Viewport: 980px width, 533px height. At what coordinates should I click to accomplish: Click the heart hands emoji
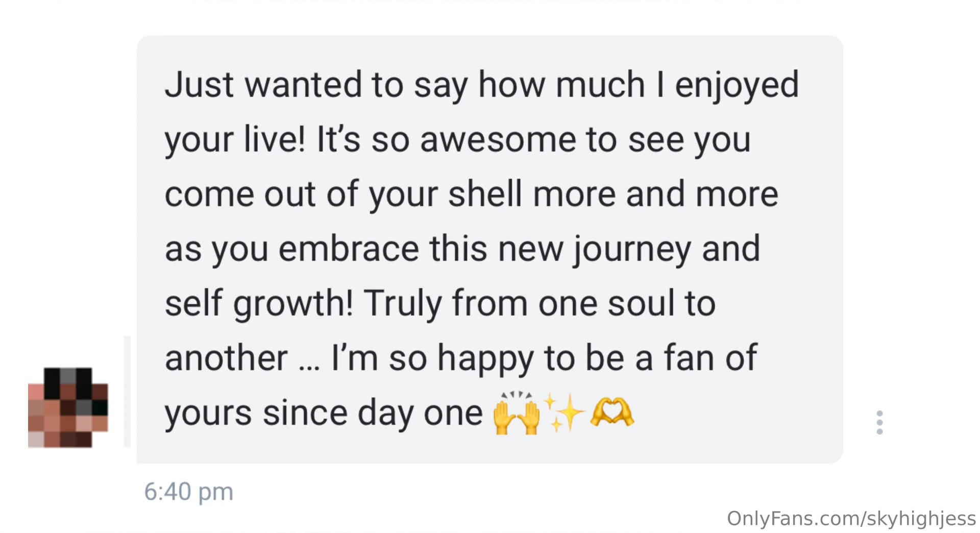coord(612,413)
